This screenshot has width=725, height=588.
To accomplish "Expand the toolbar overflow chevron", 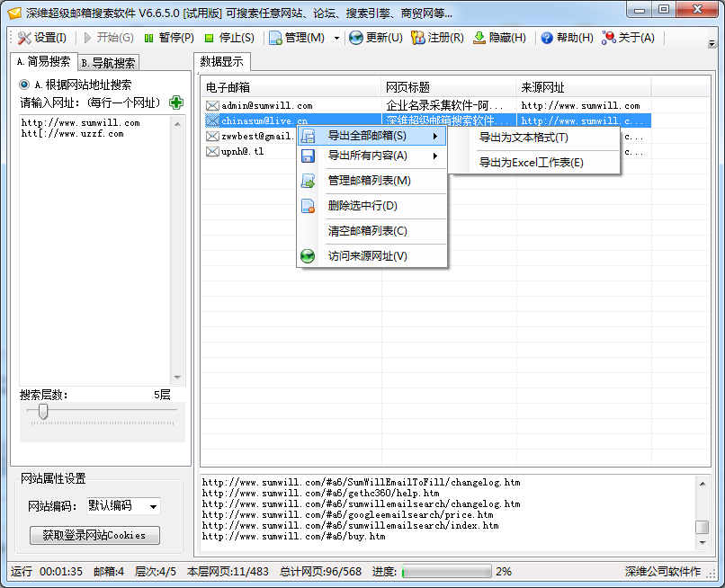I will tap(712, 43).
